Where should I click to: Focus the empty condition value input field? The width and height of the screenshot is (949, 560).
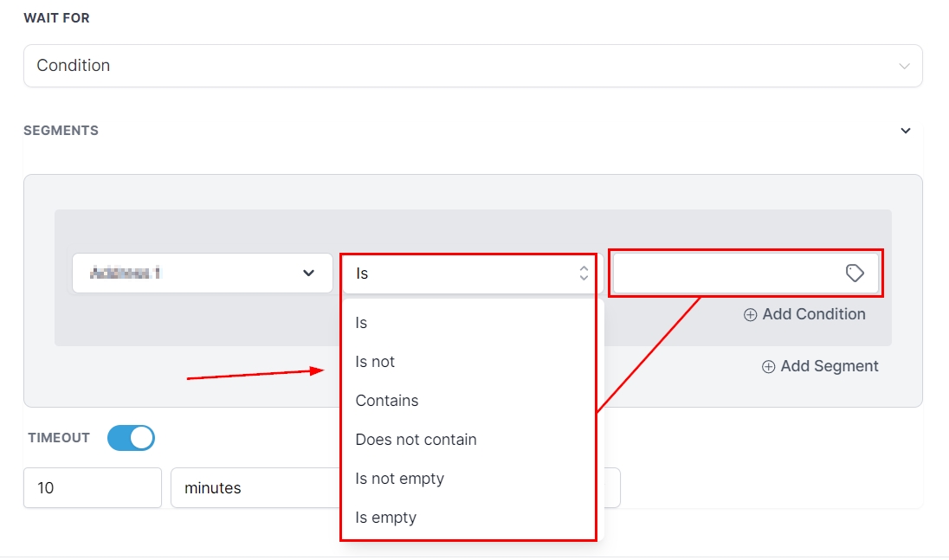[727, 274]
